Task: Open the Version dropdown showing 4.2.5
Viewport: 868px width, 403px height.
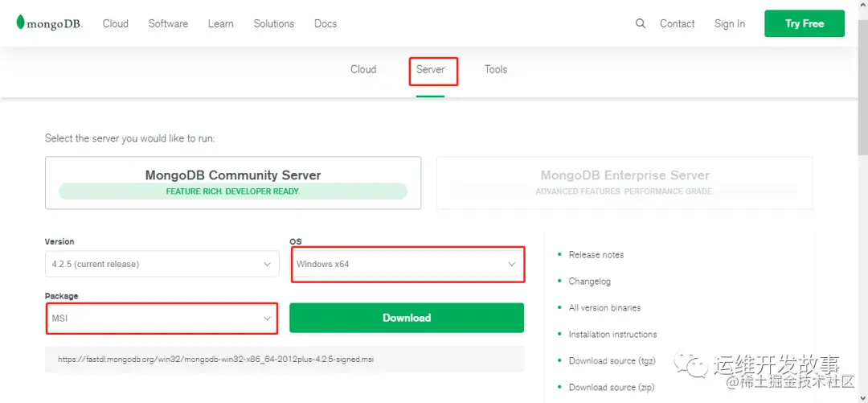Action: click(162, 264)
